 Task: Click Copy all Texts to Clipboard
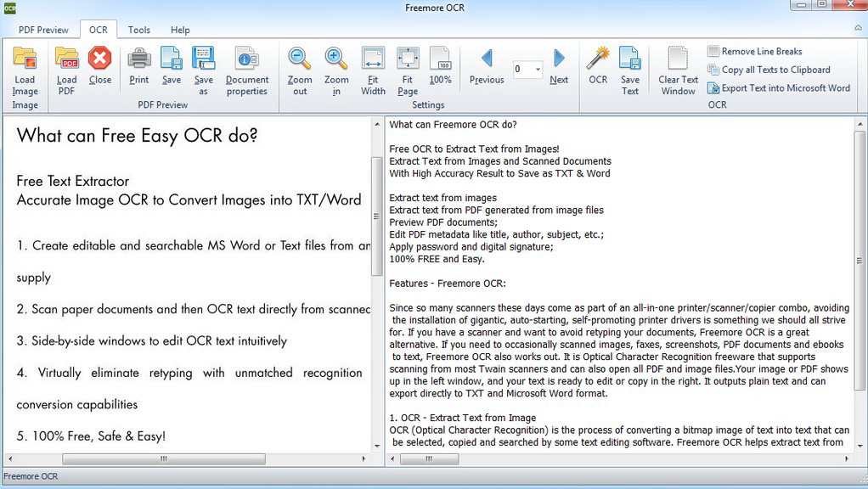coord(769,70)
